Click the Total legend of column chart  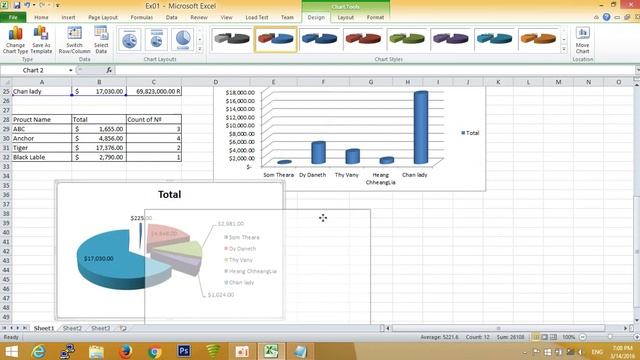click(470, 133)
